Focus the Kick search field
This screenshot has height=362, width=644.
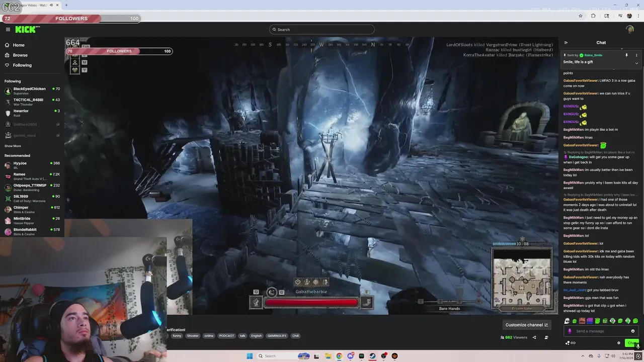pyautogui.click(x=321, y=30)
